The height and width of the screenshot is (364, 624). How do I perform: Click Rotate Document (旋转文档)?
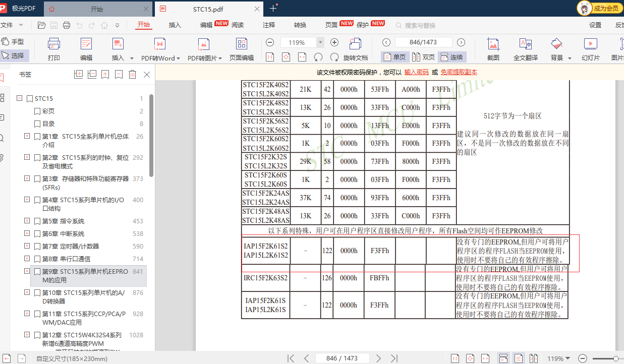click(356, 49)
